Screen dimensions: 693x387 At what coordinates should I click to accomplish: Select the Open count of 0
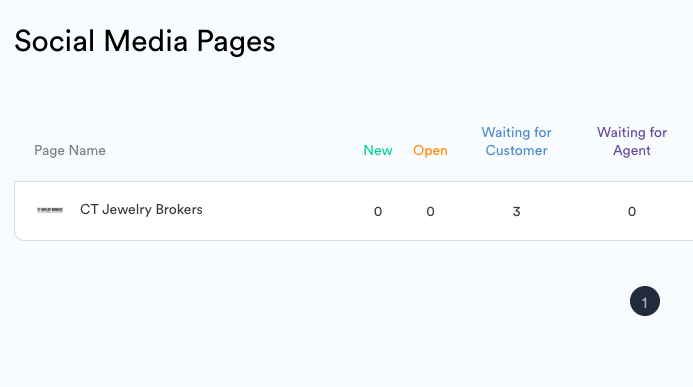430,212
